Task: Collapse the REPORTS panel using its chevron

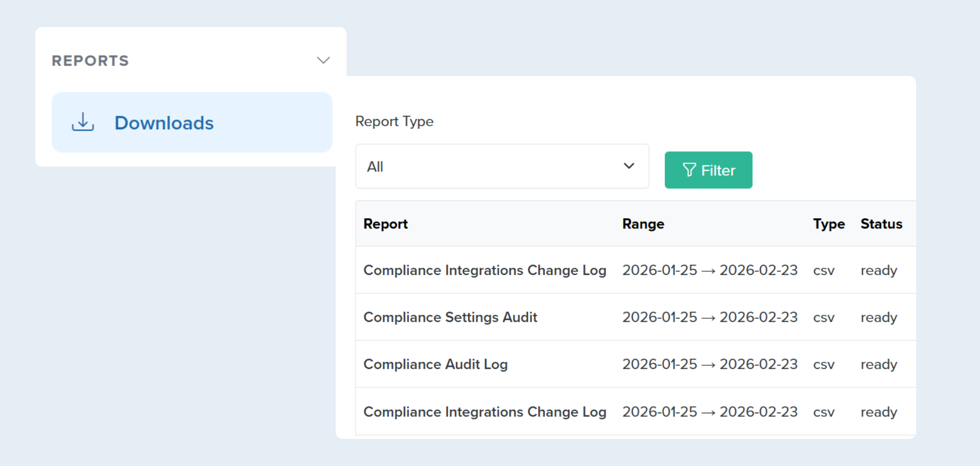Action: pyautogui.click(x=323, y=60)
